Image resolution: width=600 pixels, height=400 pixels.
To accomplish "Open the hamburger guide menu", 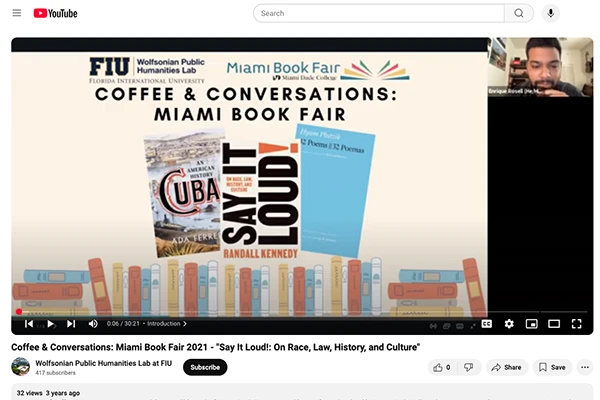I will click(17, 13).
